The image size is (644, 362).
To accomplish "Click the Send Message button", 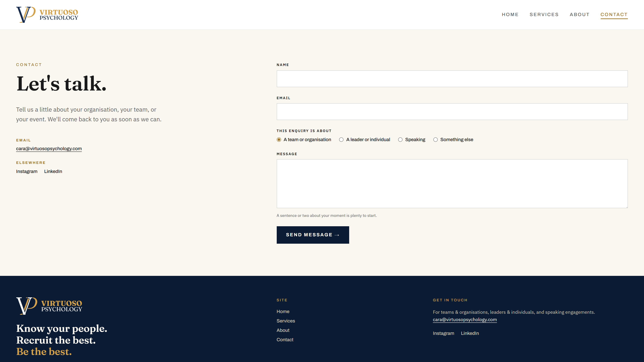I will [313, 235].
